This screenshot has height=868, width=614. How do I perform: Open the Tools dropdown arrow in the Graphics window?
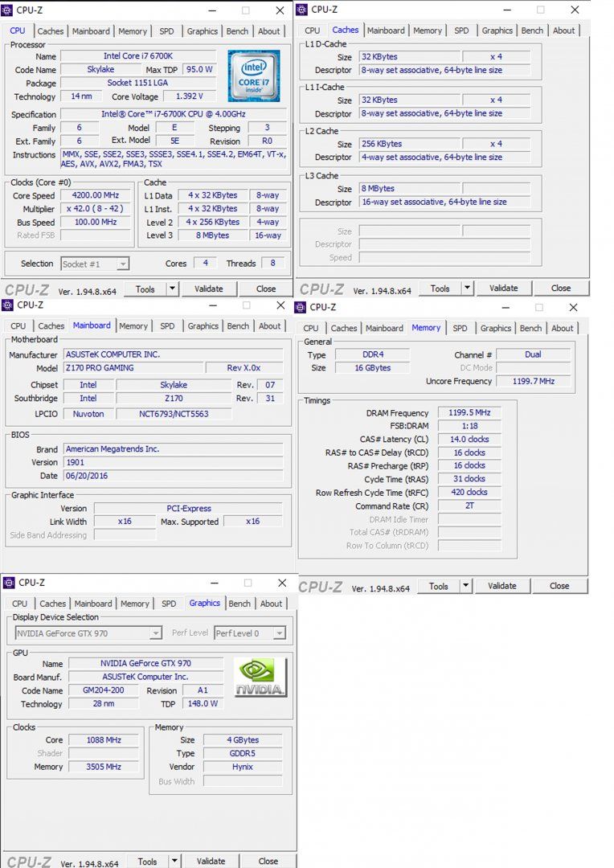coord(174,861)
